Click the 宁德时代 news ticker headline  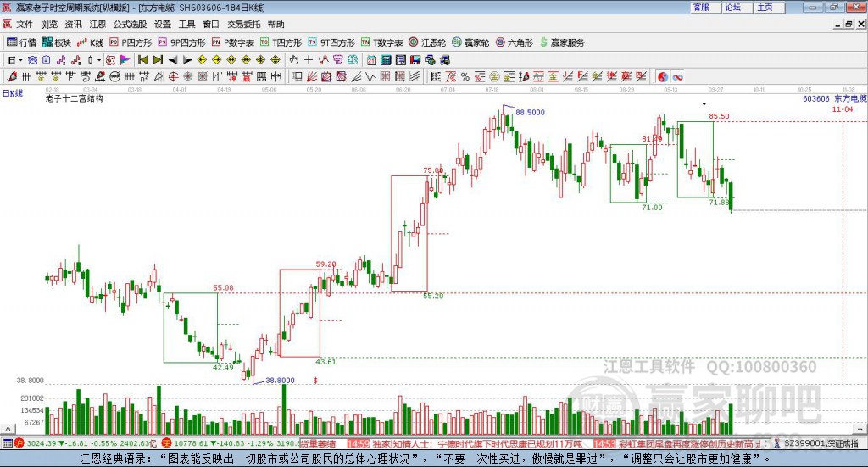[476, 444]
